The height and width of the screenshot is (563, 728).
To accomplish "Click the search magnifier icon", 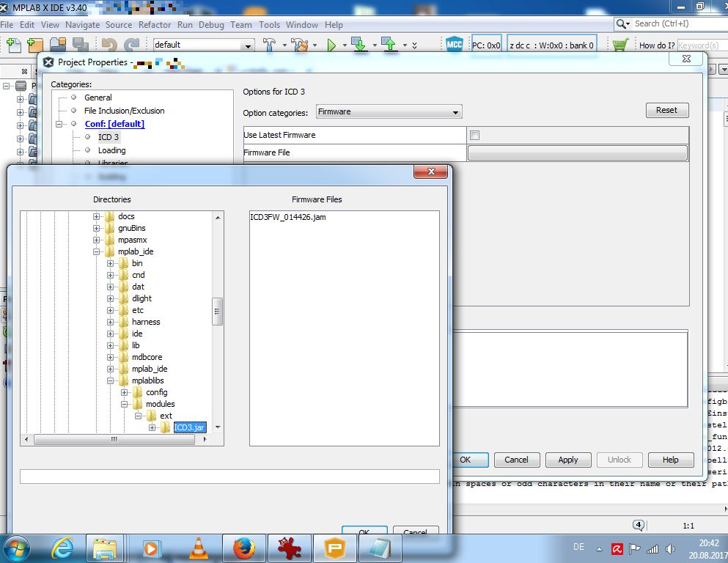I will 621,23.
